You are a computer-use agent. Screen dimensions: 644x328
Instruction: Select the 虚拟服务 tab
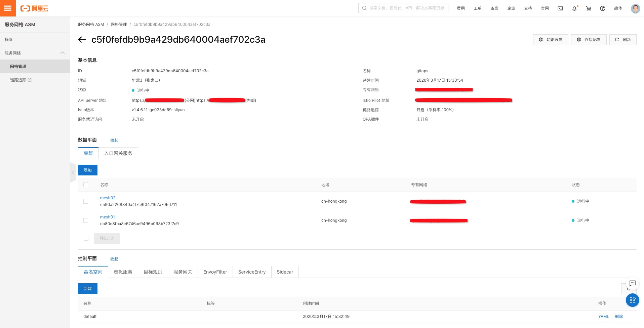coord(123,272)
